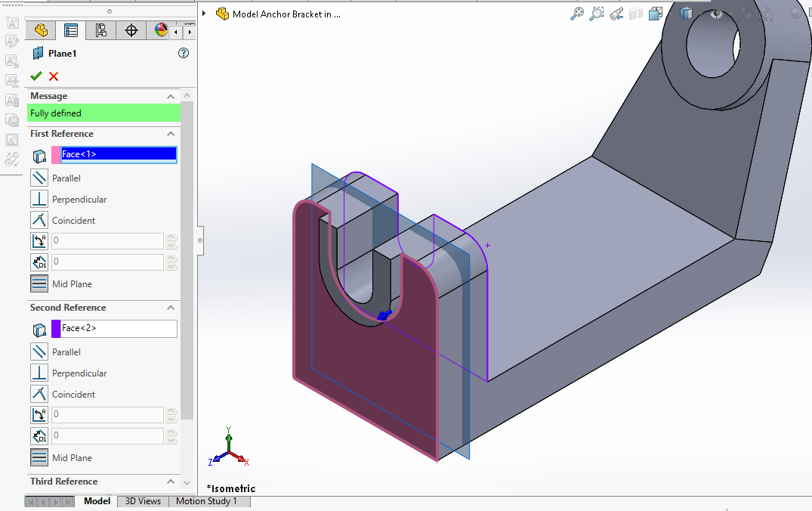Select the Zoom to Area tool
Screen dimensions: 812x511
pos(597,14)
